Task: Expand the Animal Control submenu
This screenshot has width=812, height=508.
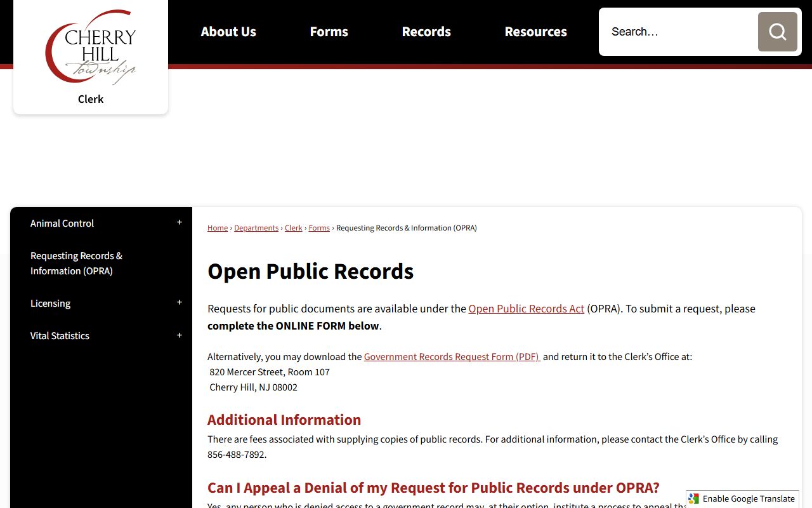Action: [x=180, y=223]
